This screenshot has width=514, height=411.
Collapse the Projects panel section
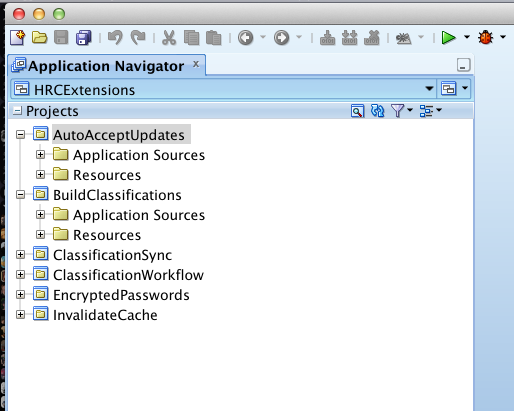pos(17,111)
